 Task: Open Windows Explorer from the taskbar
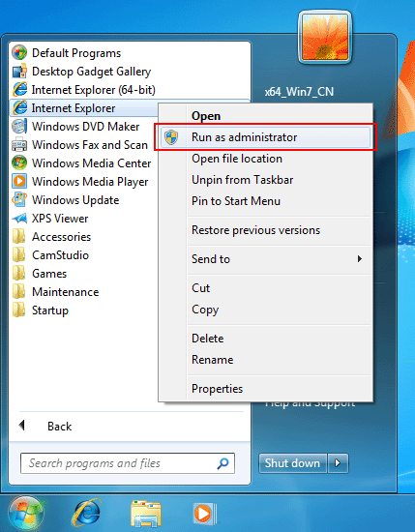145,514
